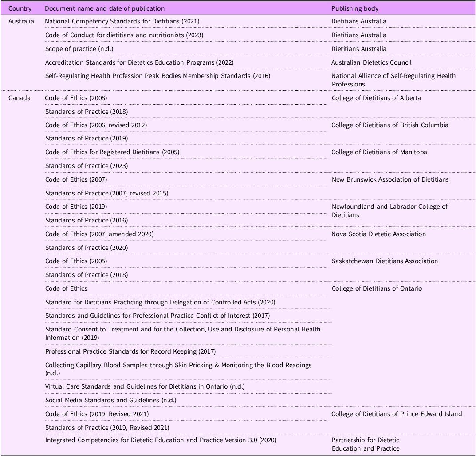
Task: Select 'College of Dietitians of Ontario'
Action: point(377,288)
